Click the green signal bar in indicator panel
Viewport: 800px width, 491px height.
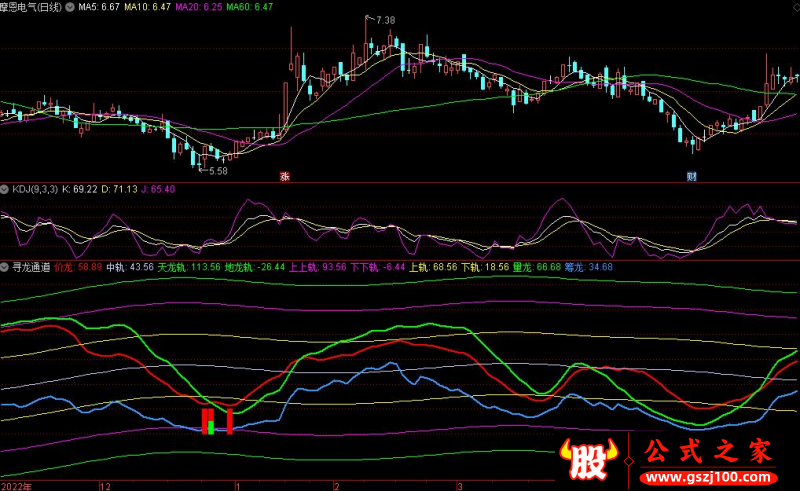coord(211,422)
